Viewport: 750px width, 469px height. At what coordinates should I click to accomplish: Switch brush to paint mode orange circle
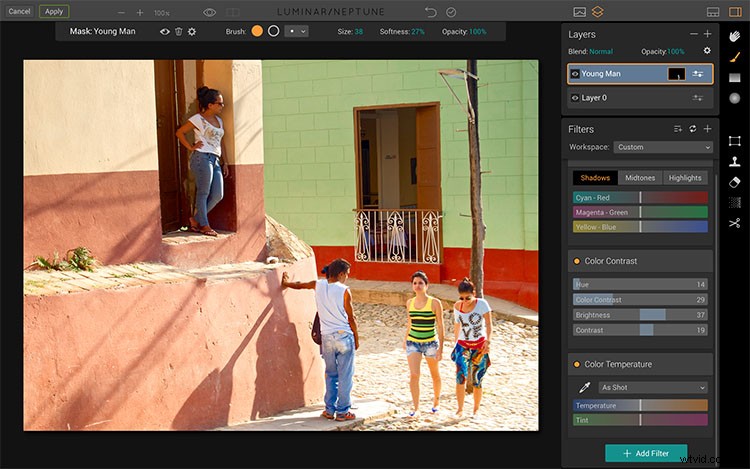[x=257, y=31]
